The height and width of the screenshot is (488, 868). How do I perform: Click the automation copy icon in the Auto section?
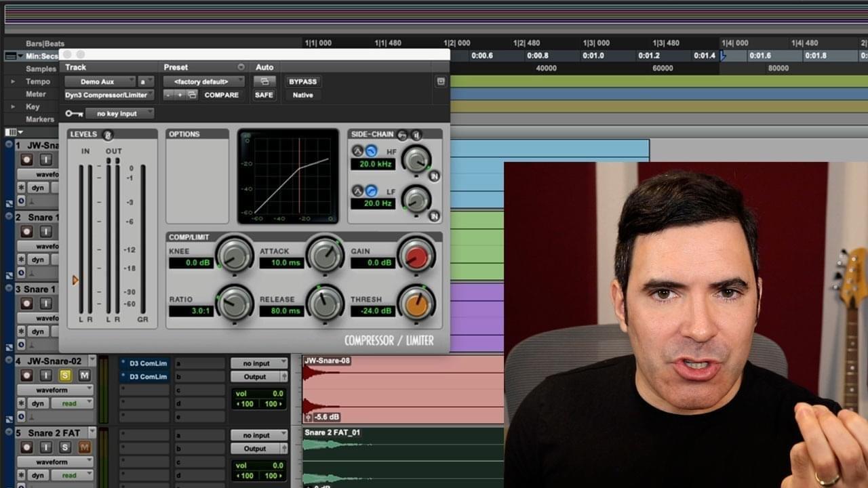point(264,81)
